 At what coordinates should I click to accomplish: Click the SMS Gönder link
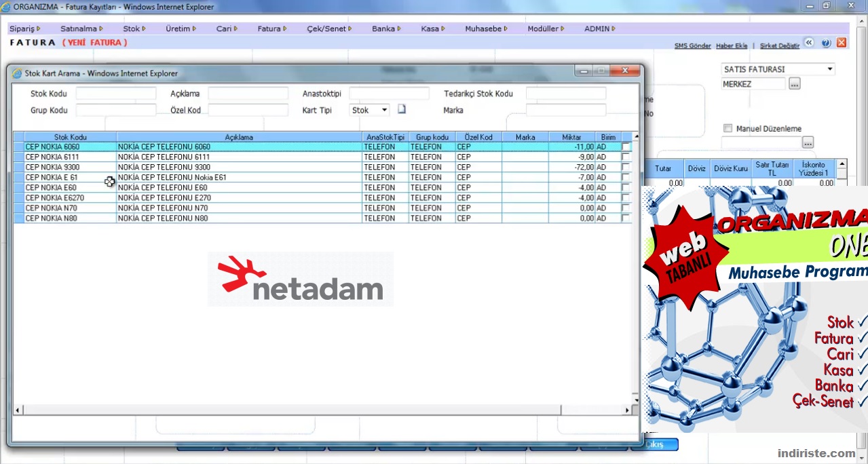tap(692, 45)
